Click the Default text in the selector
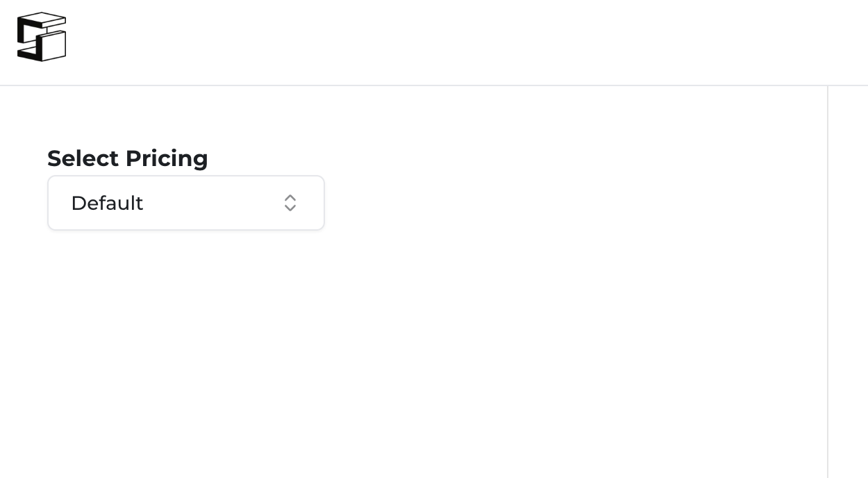The image size is (868, 478). [107, 203]
